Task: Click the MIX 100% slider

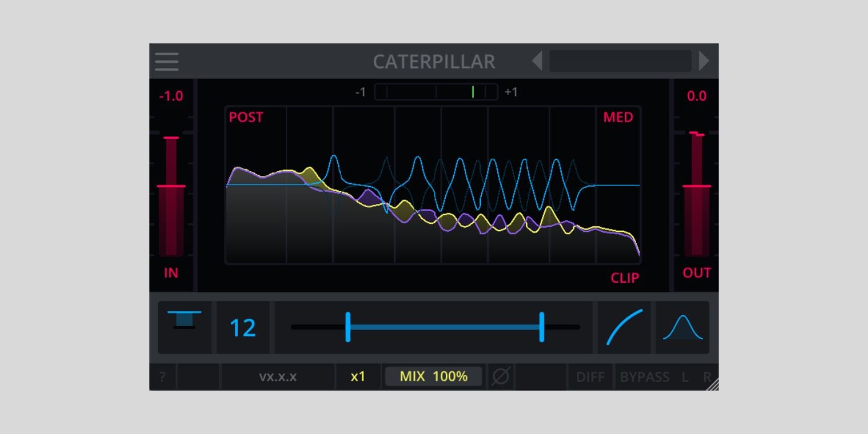Action: click(433, 376)
